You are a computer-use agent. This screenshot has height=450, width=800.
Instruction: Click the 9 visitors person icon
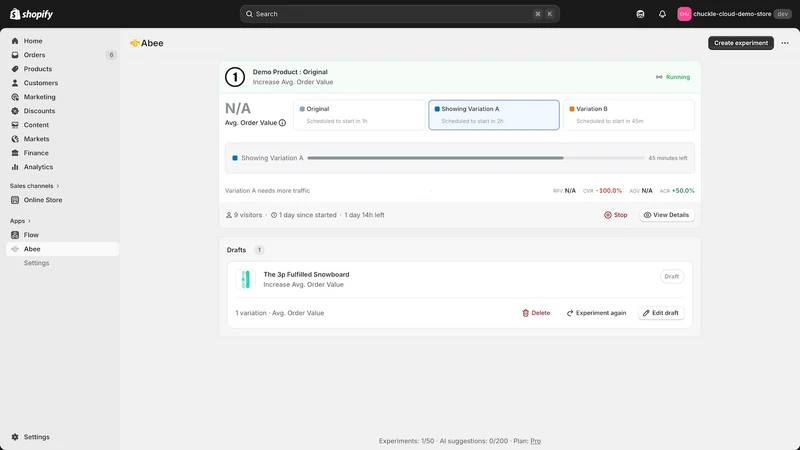click(x=229, y=215)
